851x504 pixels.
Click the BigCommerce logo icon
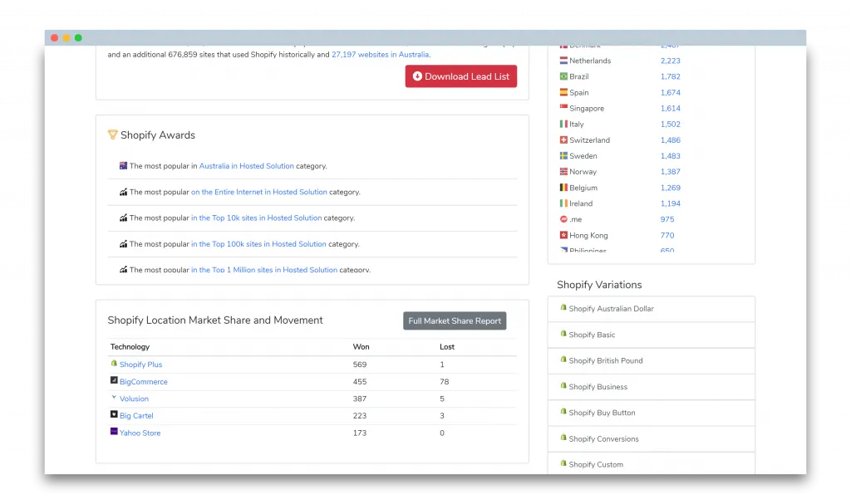click(114, 380)
